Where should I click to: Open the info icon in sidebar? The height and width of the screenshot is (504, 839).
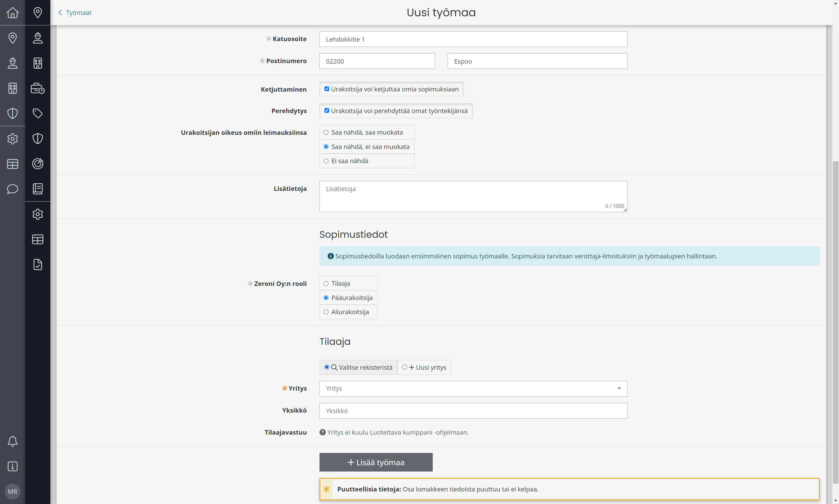point(13,466)
